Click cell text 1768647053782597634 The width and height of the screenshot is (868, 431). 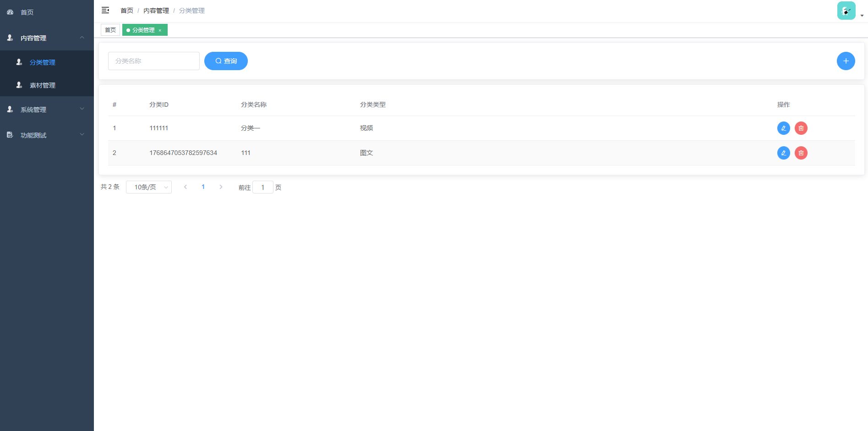point(183,153)
